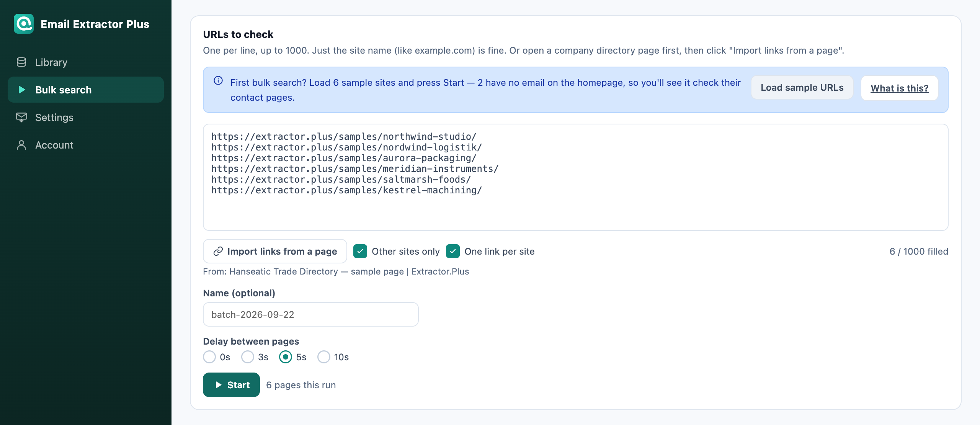Click the Load sample URLs button
The image size is (980, 425).
(802, 88)
